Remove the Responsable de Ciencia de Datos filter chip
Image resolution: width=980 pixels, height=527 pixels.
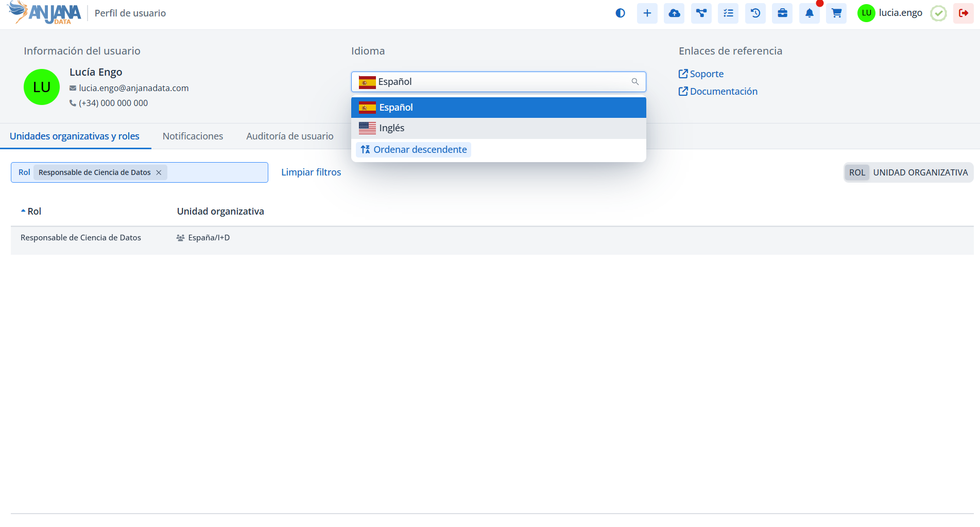[159, 172]
